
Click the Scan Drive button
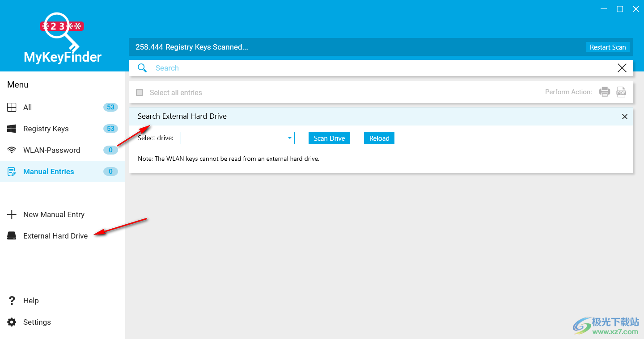tap(329, 138)
